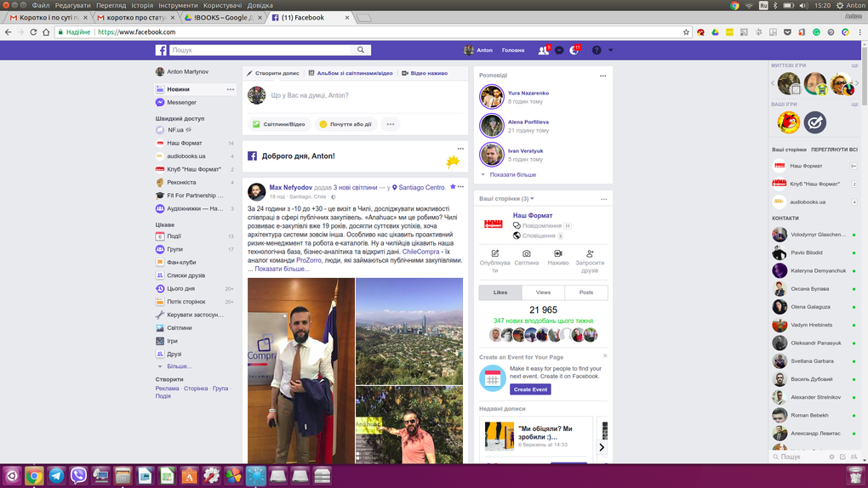Switch to Views tab

[x=543, y=292]
